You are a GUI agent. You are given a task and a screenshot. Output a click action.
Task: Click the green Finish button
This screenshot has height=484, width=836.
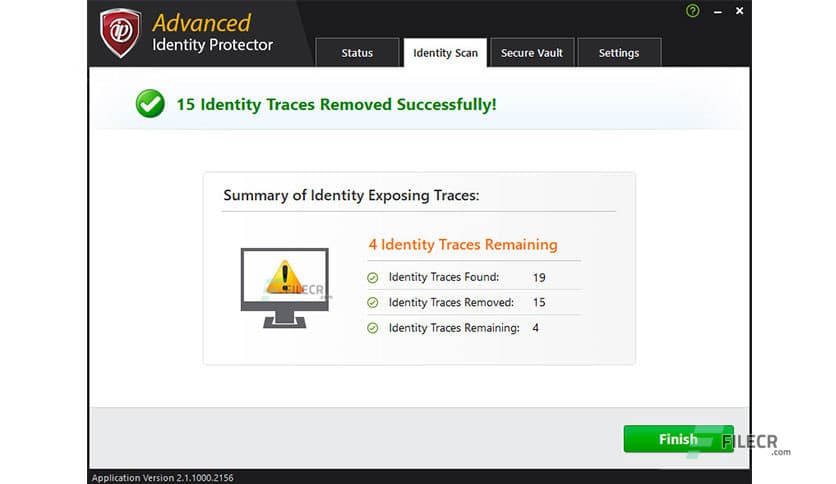678,439
